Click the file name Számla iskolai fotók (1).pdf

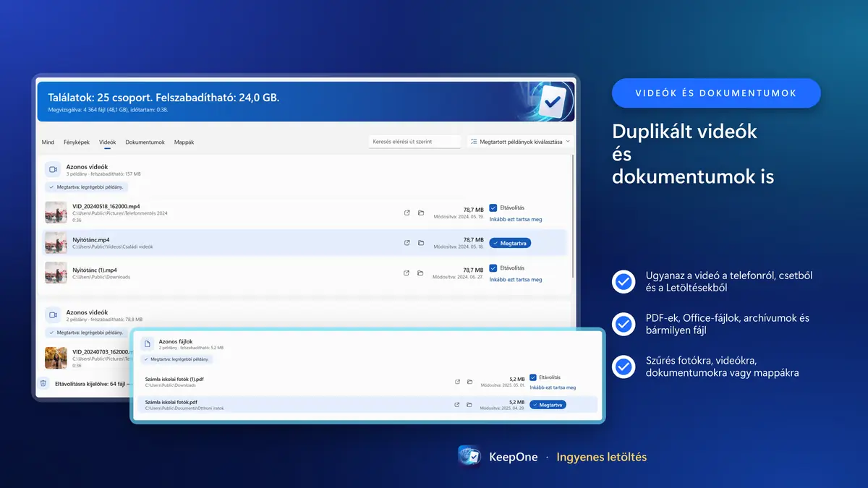pos(174,379)
